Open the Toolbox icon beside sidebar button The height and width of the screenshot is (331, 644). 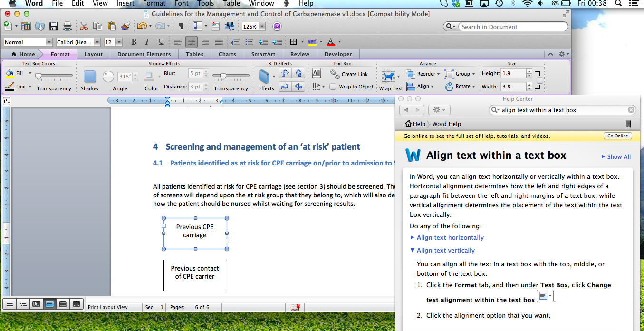216,26
